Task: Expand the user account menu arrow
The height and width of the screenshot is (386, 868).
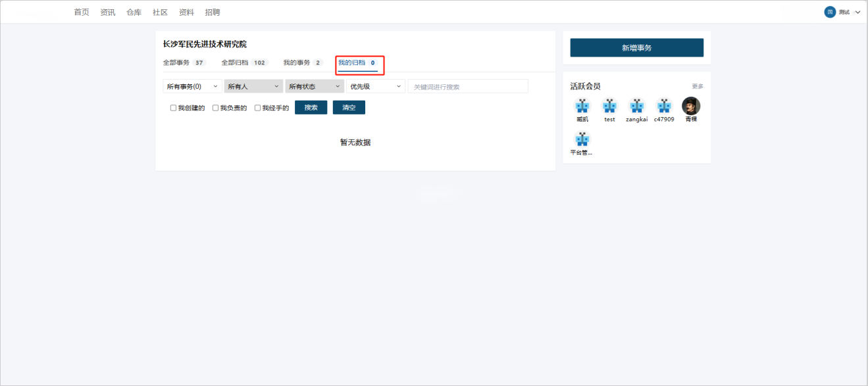Action: point(857,12)
